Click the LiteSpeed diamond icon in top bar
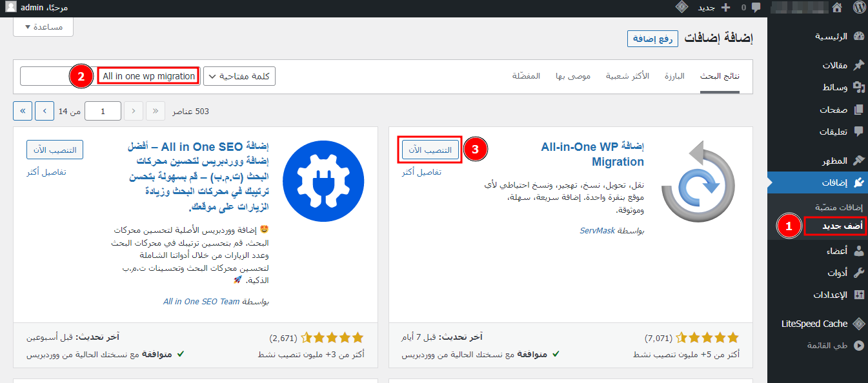 click(681, 8)
